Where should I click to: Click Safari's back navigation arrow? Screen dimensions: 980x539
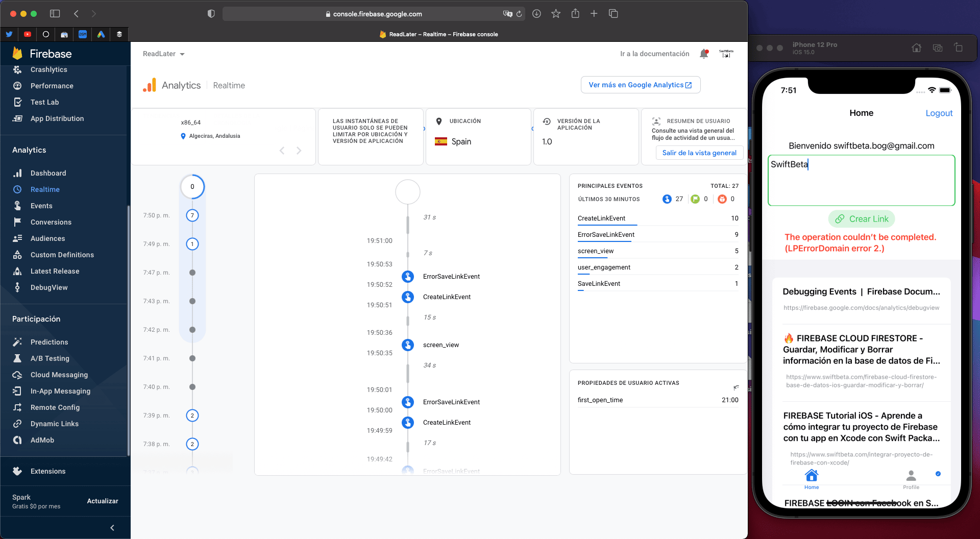(x=76, y=14)
